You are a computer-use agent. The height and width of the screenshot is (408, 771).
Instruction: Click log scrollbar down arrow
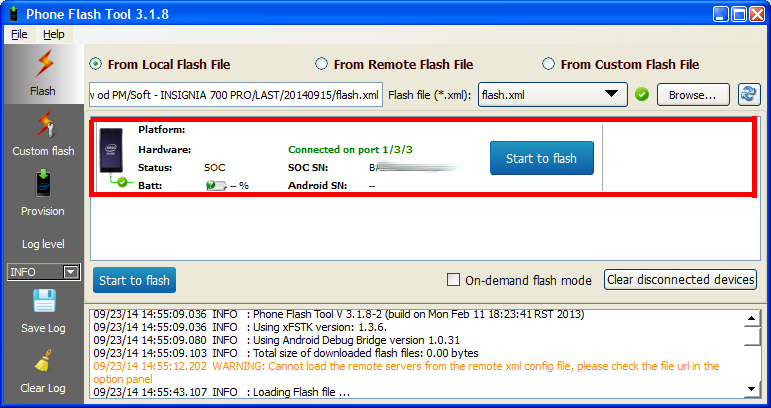click(751, 389)
